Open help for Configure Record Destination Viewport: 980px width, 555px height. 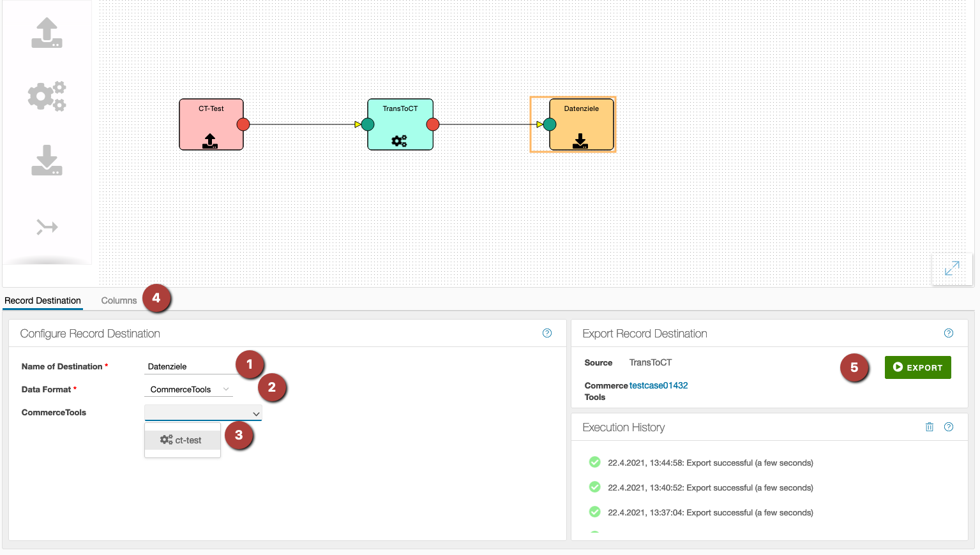(x=547, y=333)
